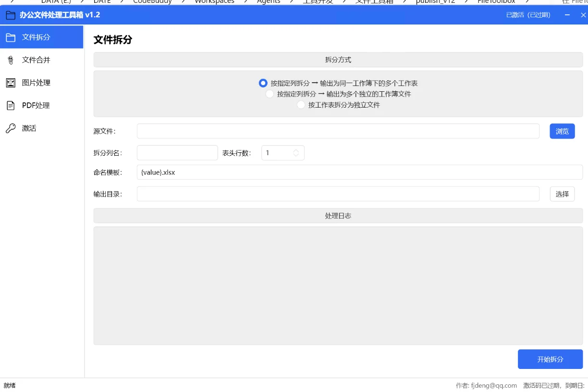Viewport: 588px width, 392px height.
Task: Switch to the 文件合并 page
Action: tap(42, 60)
